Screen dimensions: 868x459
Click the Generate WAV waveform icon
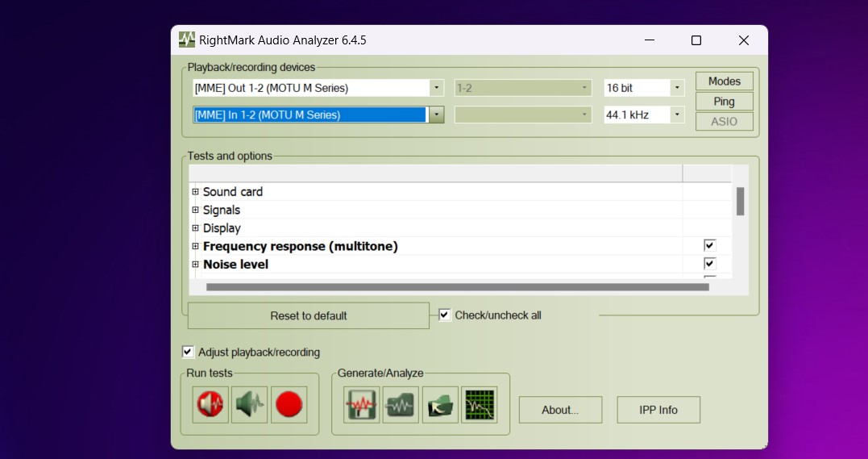362,405
